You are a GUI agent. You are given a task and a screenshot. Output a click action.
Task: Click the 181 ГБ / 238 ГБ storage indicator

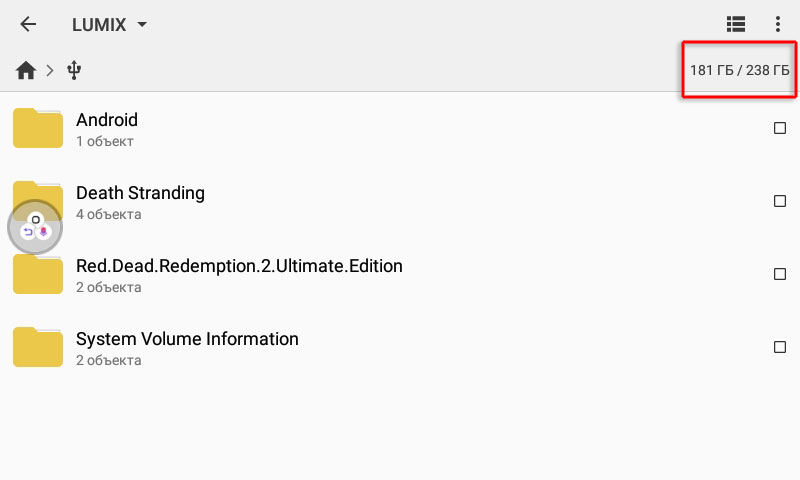pos(739,70)
